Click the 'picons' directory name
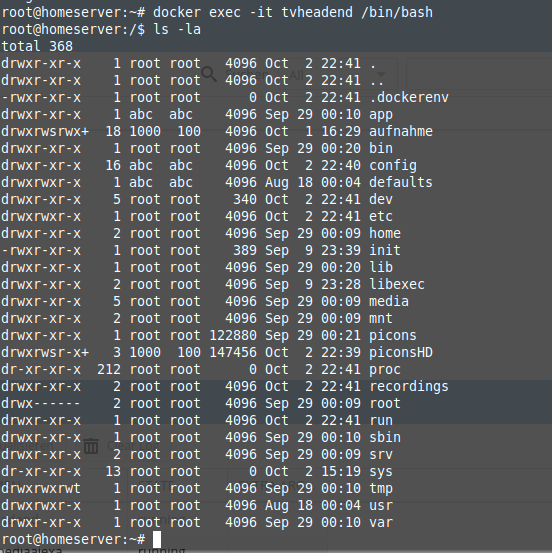Image resolution: width=552 pixels, height=553 pixels. pyautogui.click(x=393, y=335)
